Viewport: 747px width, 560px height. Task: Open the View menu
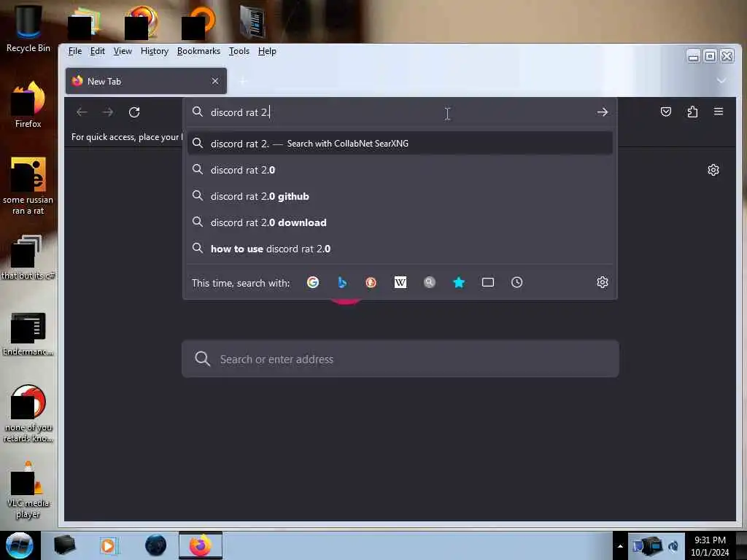coord(123,51)
